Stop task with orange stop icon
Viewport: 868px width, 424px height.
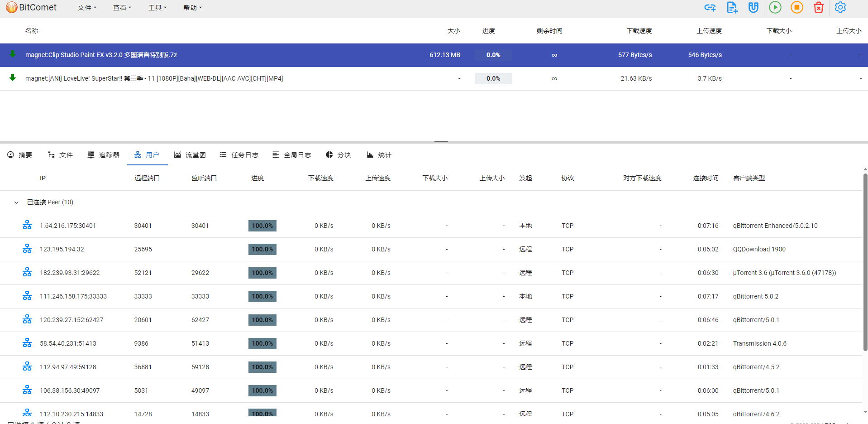[x=797, y=7]
